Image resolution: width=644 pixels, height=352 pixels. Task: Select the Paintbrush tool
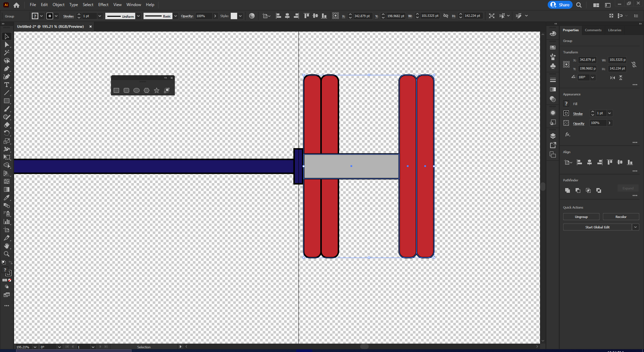[x=7, y=109]
